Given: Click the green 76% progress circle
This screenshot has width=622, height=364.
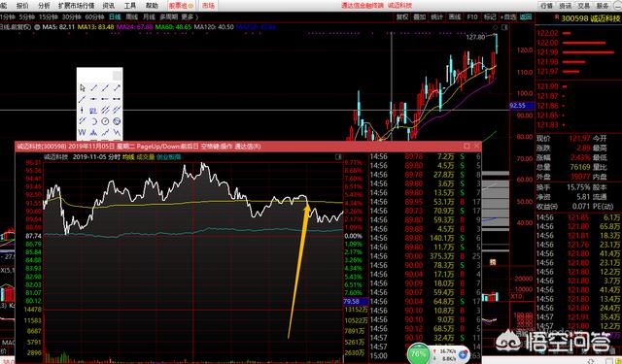Looking at the screenshot, I should click(x=418, y=353).
